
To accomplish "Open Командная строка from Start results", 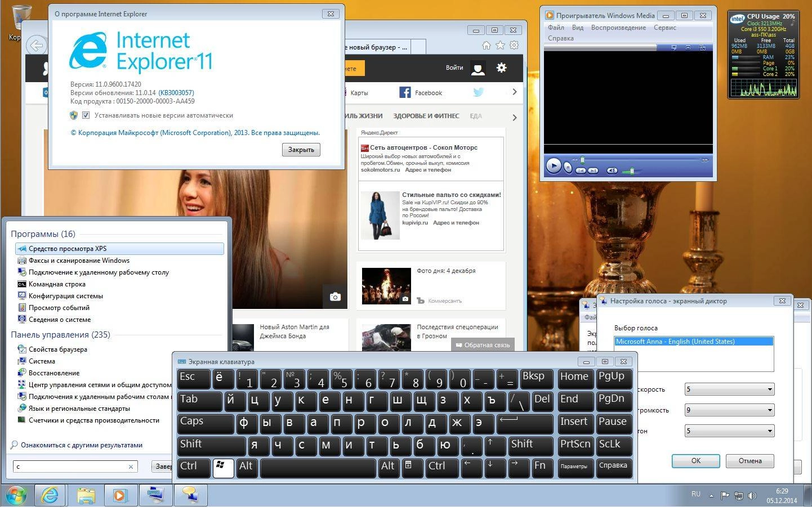I will [x=57, y=284].
